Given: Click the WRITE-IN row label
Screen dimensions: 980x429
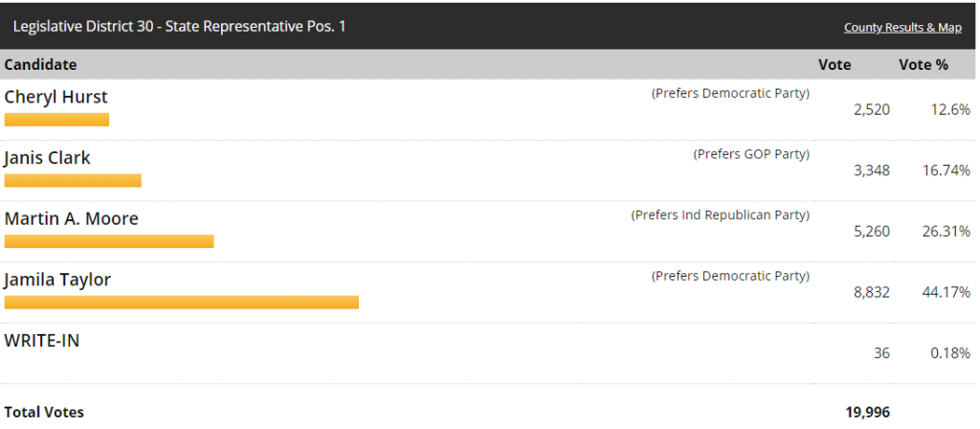Looking at the screenshot, I should pyautogui.click(x=42, y=340).
